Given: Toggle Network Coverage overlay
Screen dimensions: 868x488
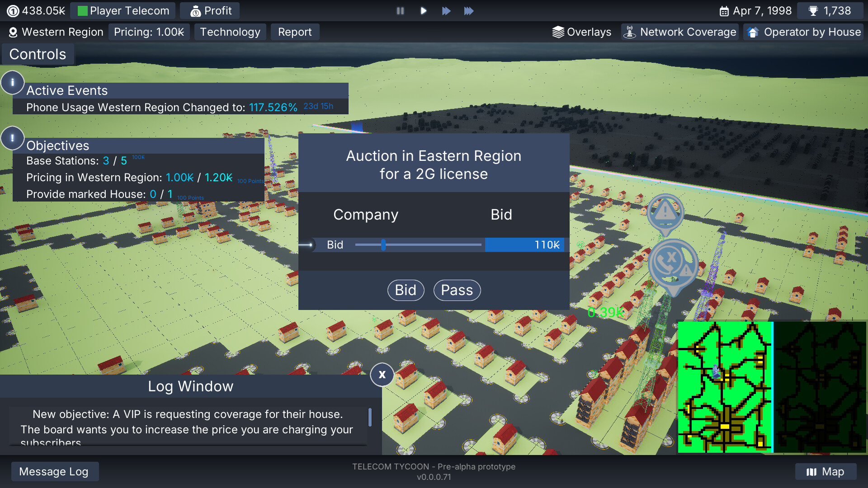Looking at the screenshot, I should pos(679,32).
